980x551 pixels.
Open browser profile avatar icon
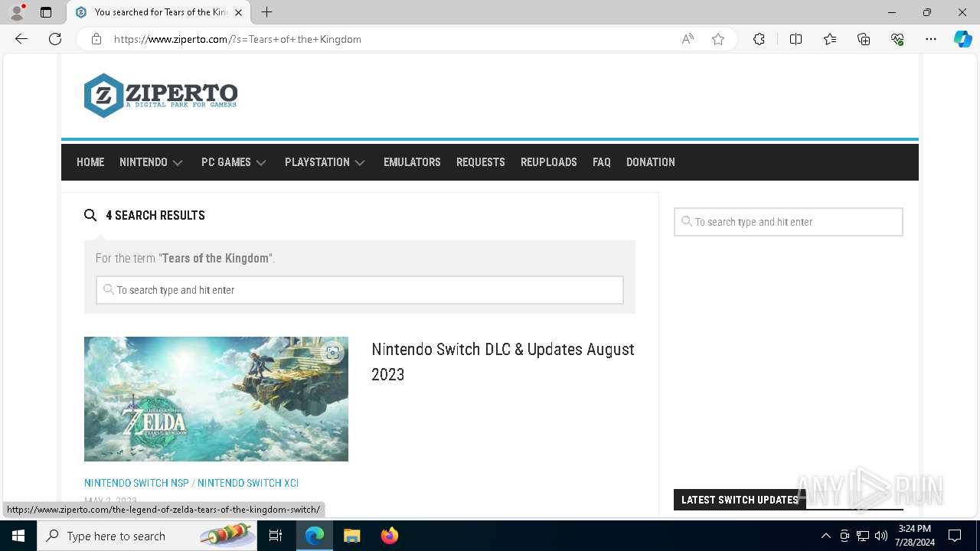pos(17,12)
